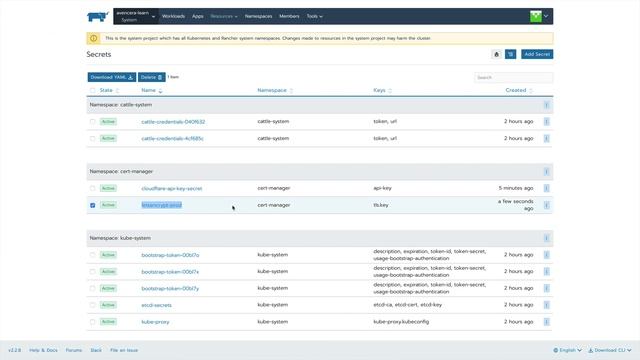Viewport: 640px width, 360px height.
Task: Open row actions for kube-proxy
Action: click(546, 322)
